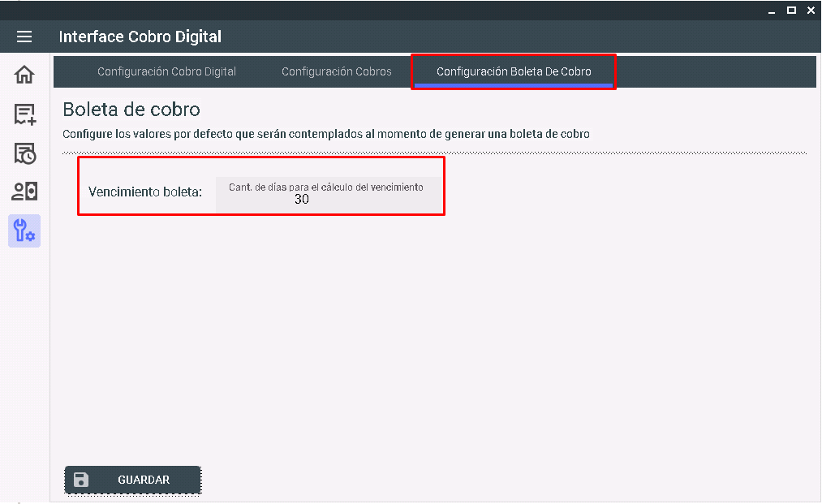
Task: Focus the days-until-expiry input field
Action: pos(329,194)
